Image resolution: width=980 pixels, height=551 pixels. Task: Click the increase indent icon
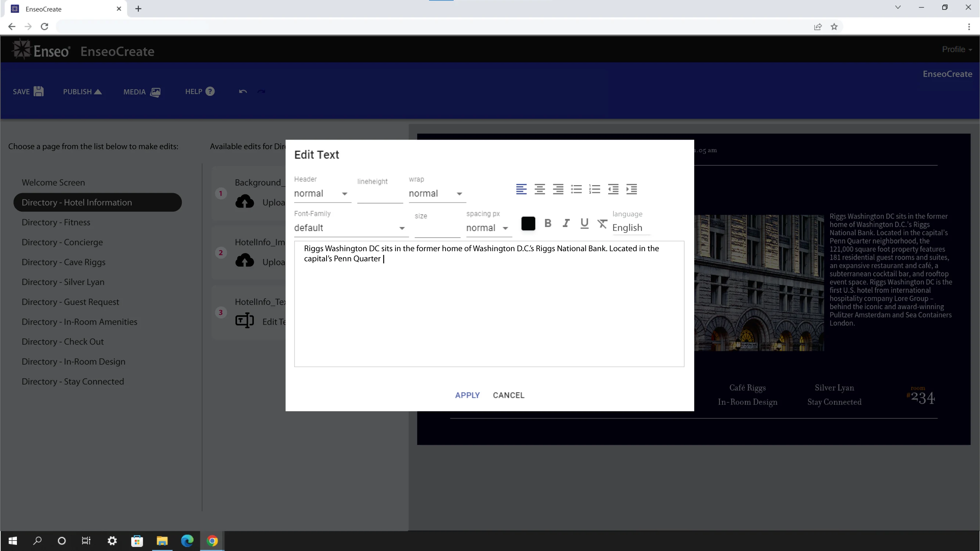(x=631, y=189)
